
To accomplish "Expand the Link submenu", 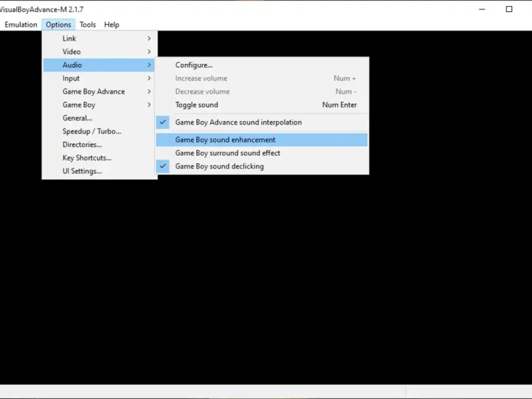I will [x=99, y=39].
